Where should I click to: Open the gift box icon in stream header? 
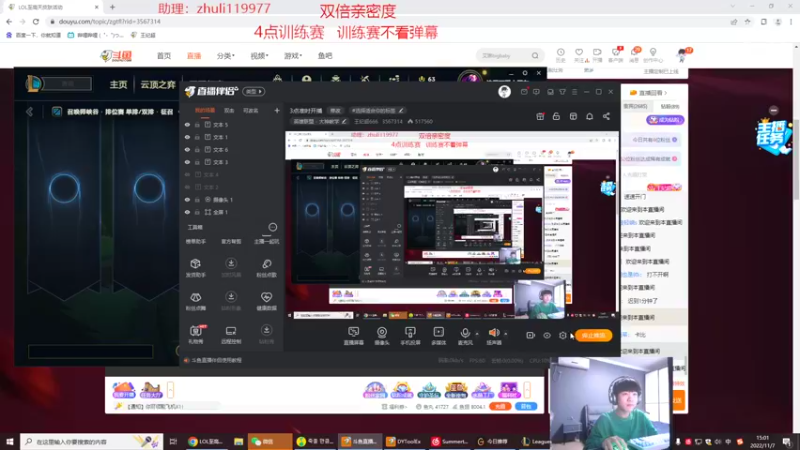coord(540,116)
